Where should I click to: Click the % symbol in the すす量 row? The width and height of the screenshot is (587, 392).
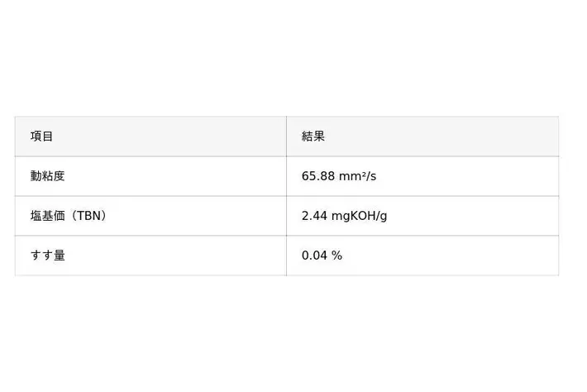pos(336,256)
